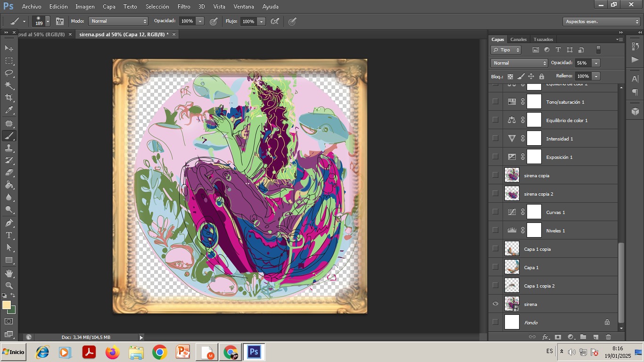Select the Eyedropper tool

pos(9,110)
